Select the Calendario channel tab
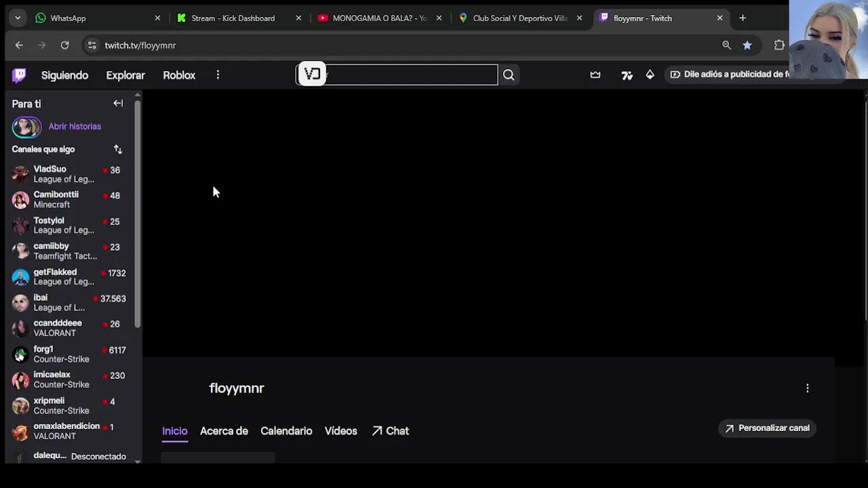Image resolution: width=868 pixels, height=488 pixels. 286,431
